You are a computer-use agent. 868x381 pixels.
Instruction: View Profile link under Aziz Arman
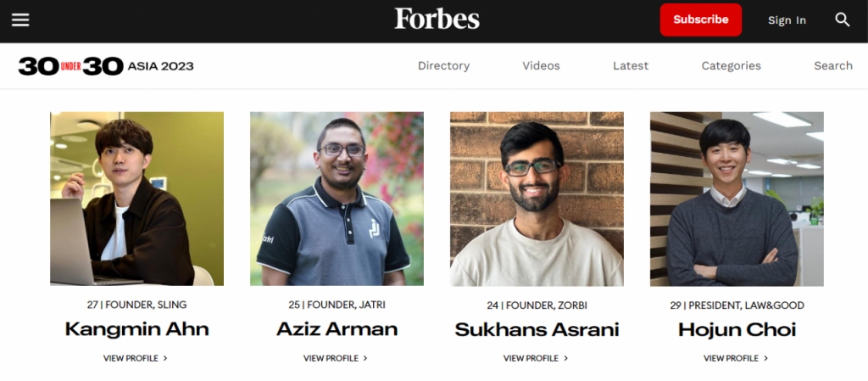click(336, 358)
